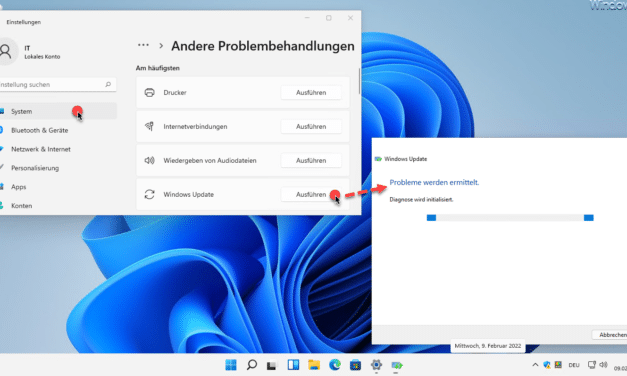Viewport: 627px width, 376px height.
Task: Open the Windows Start menu
Action: pyautogui.click(x=231, y=365)
